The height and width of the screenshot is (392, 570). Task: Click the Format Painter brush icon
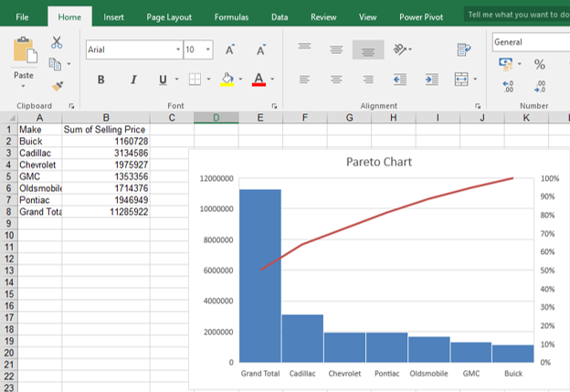click(57, 85)
